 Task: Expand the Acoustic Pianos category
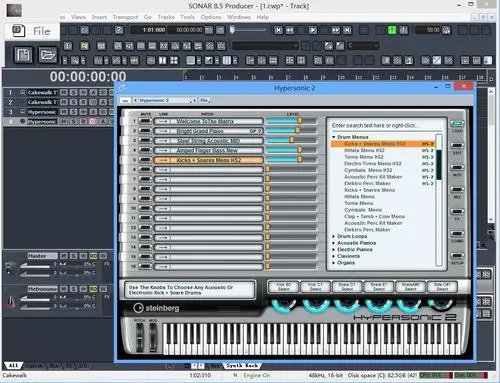click(x=334, y=243)
